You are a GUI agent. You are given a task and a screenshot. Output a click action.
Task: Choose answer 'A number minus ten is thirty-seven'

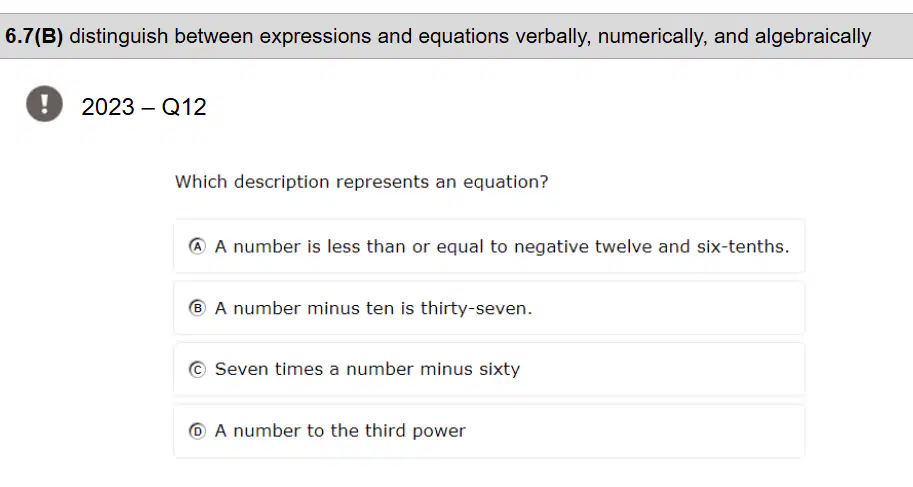pyautogui.click(x=489, y=308)
